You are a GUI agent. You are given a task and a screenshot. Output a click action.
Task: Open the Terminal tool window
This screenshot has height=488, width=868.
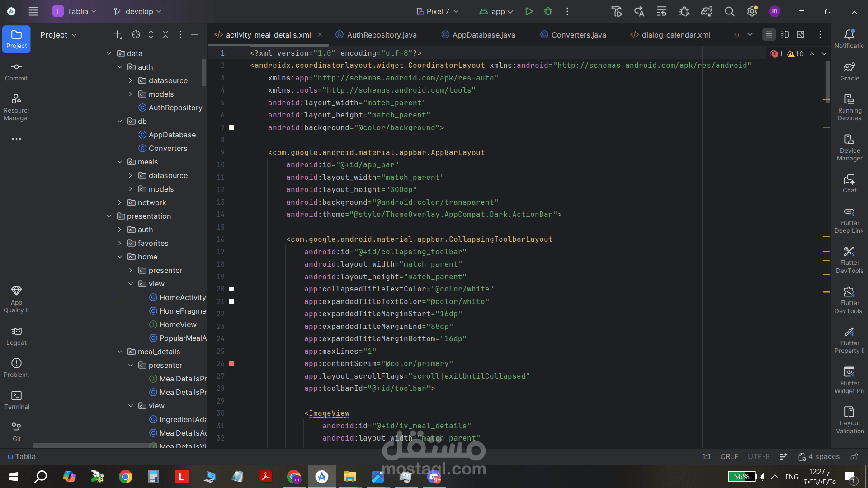pos(16,400)
